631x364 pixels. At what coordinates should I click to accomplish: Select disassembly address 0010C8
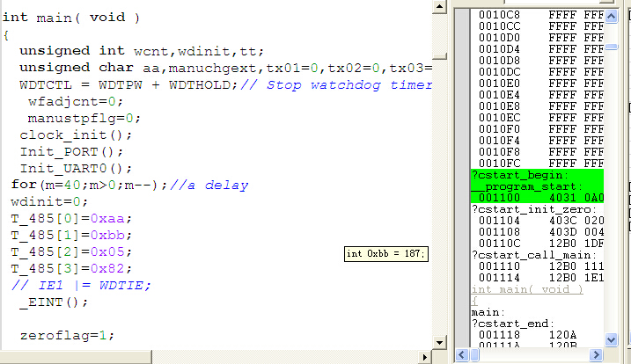[499, 15]
